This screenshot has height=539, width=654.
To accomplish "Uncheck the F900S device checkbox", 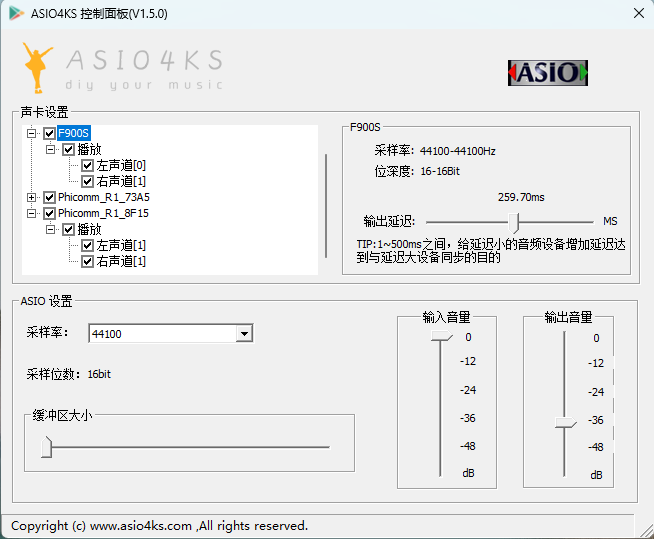I will (50, 133).
